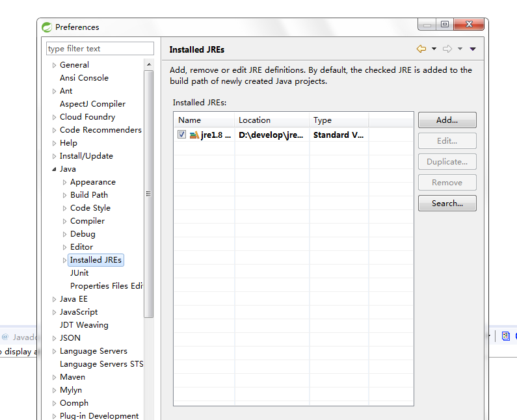The width and height of the screenshot is (517, 420).
Task: Expand the Oomph node
Action: (x=54, y=404)
